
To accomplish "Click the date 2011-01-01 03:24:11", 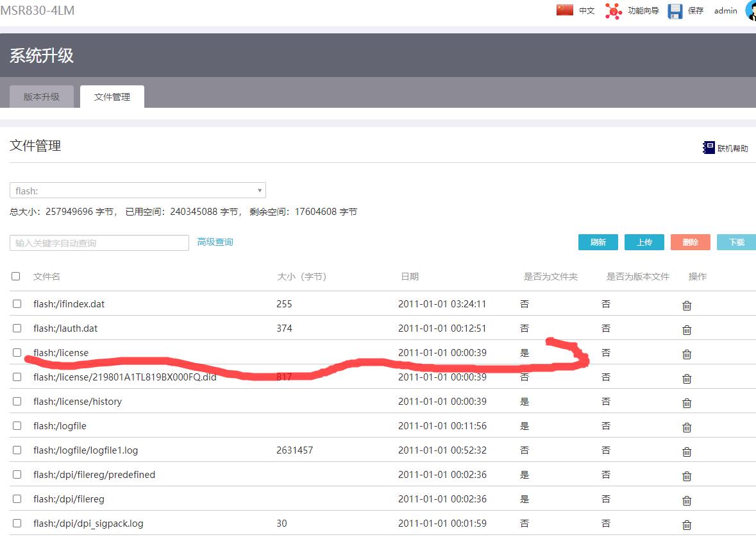I will pyautogui.click(x=442, y=304).
